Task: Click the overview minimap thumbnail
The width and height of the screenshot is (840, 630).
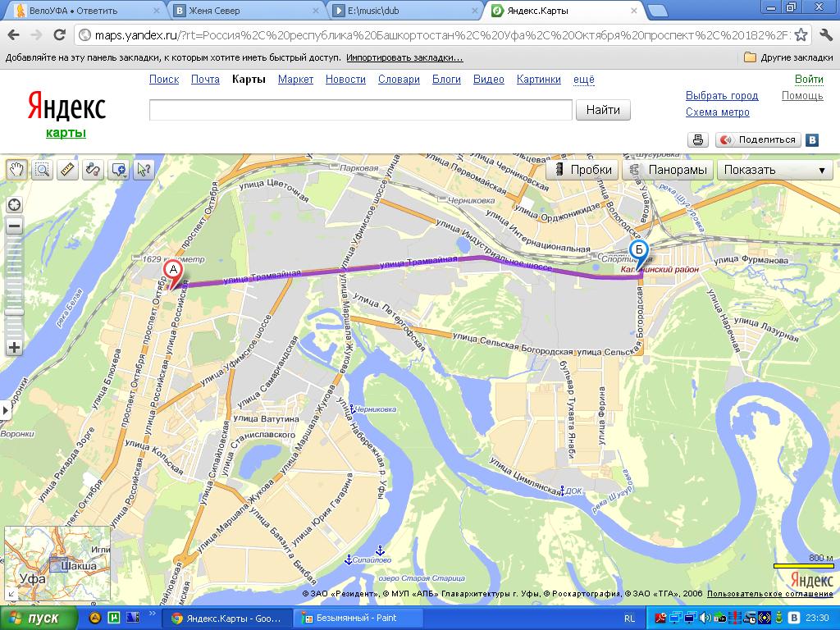Action: [x=57, y=563]
